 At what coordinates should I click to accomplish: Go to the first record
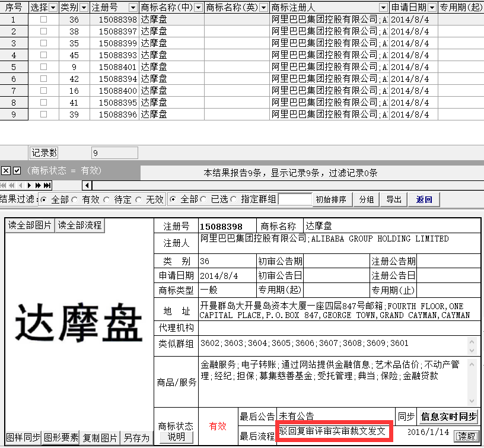click(x=4, y=185)
